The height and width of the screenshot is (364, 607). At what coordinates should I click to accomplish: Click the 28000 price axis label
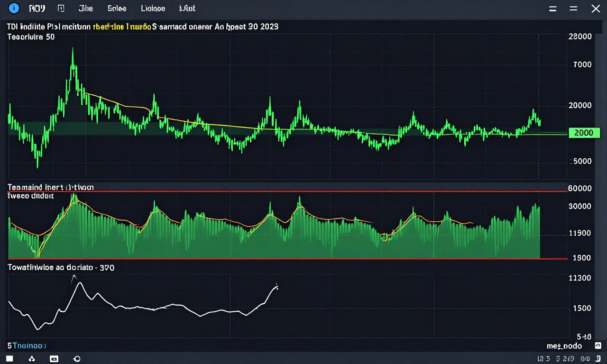(579, 37)
